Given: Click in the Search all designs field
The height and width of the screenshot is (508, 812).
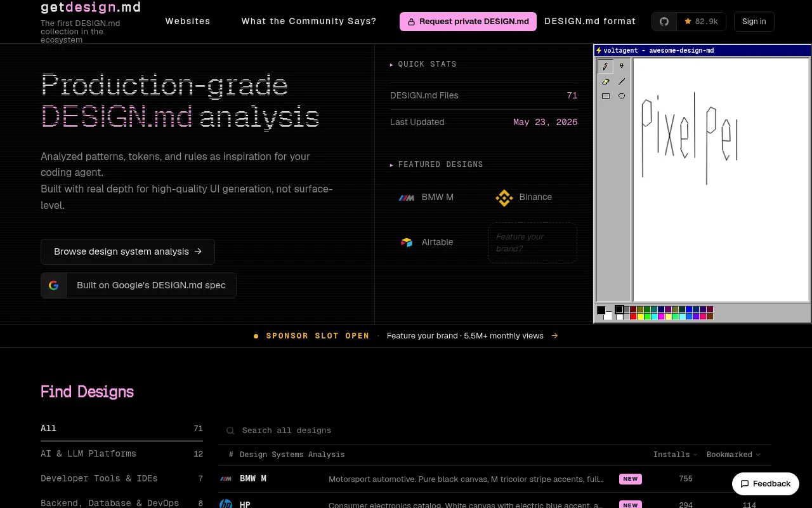Looking at the screenshot, I should coord(495,431).
